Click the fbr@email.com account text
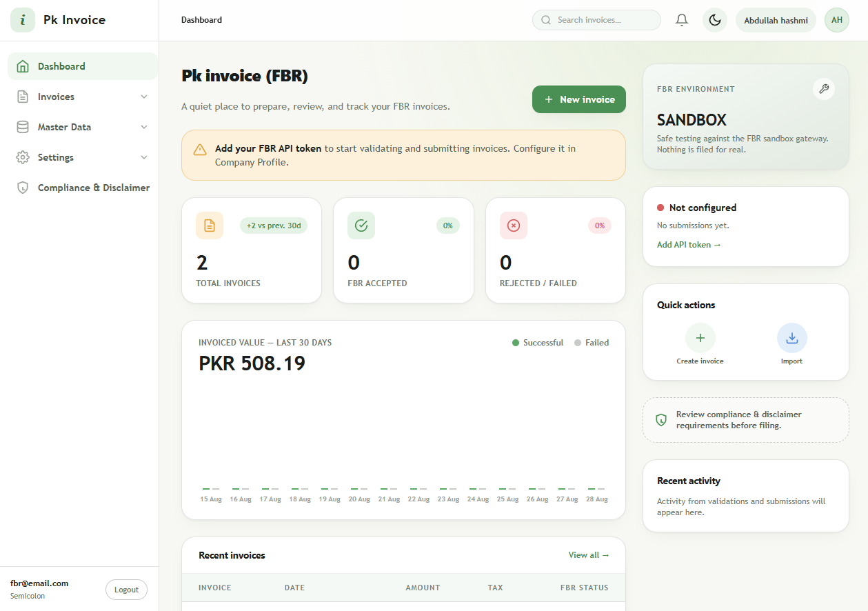The height and width of the screenshot is (611, 868). click(x=39, y=583)
